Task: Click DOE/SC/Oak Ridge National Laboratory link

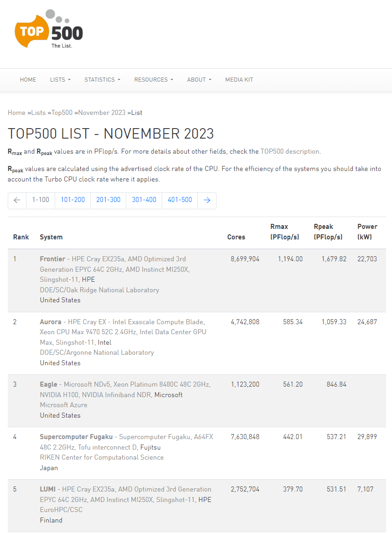Action: tap(99, 290)
